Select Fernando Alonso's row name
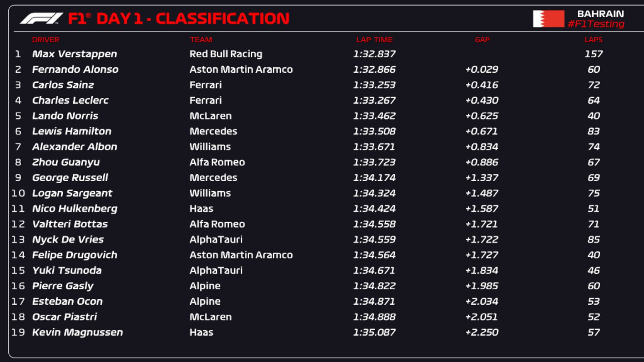Screen dimensions: 644x362 tap(75, 69)
